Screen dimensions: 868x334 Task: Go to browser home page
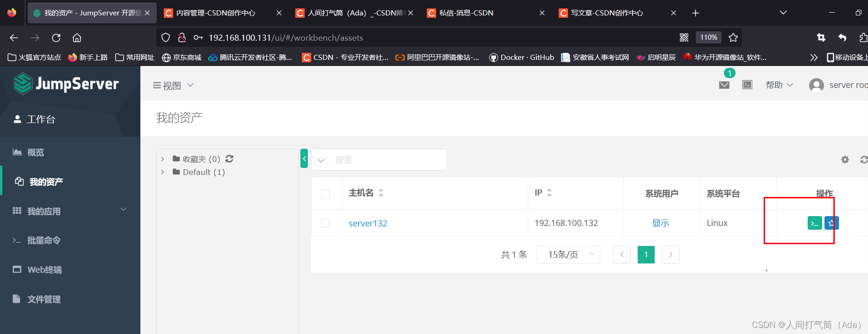coord(77,38)
